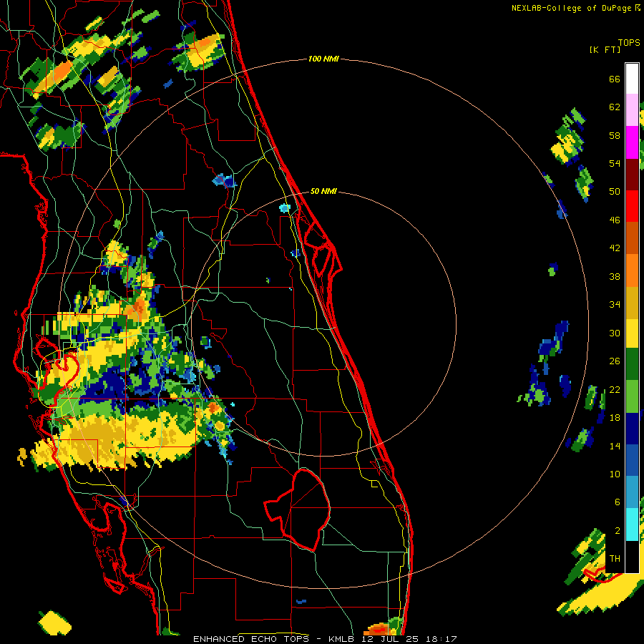
Task: Select the medium blue legend swatch
Action: click(632, 460)
